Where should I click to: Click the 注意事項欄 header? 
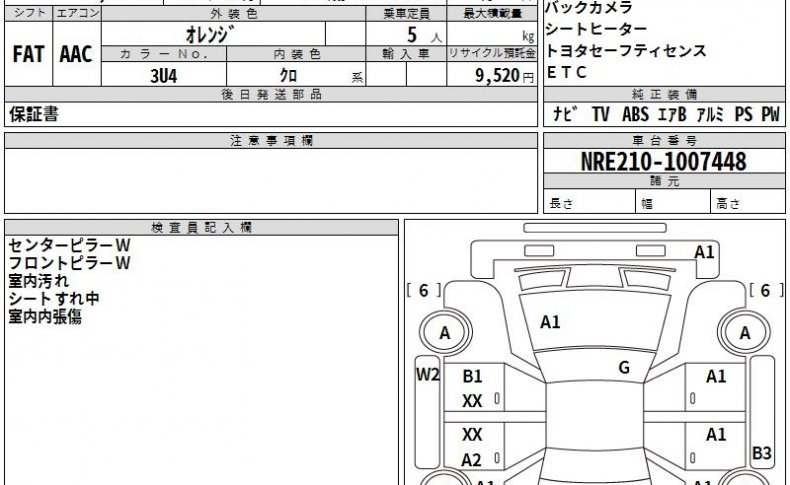(x=271, y=141)
